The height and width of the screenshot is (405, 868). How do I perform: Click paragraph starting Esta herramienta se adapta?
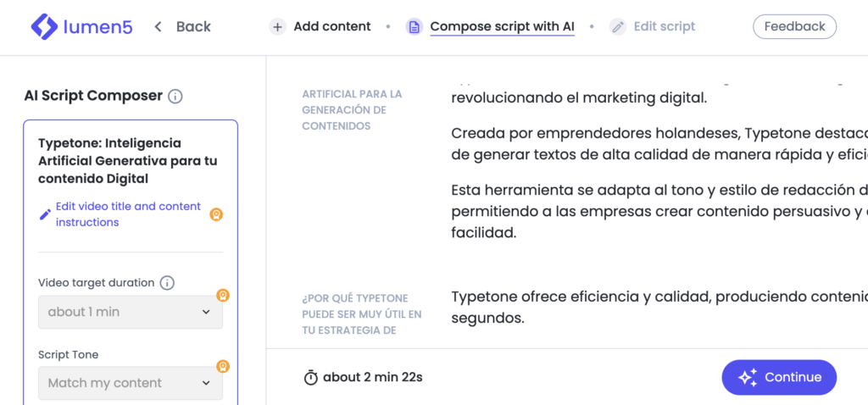pos(659,211)
